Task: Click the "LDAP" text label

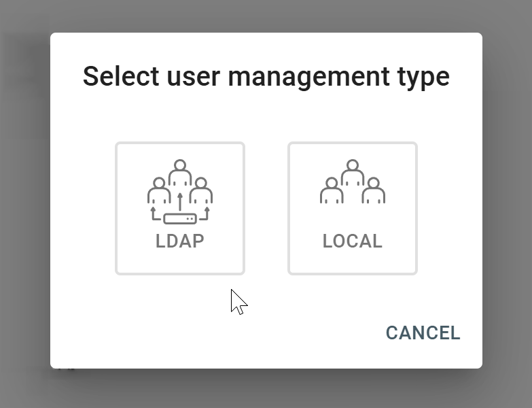Action: tap(180, 241)
